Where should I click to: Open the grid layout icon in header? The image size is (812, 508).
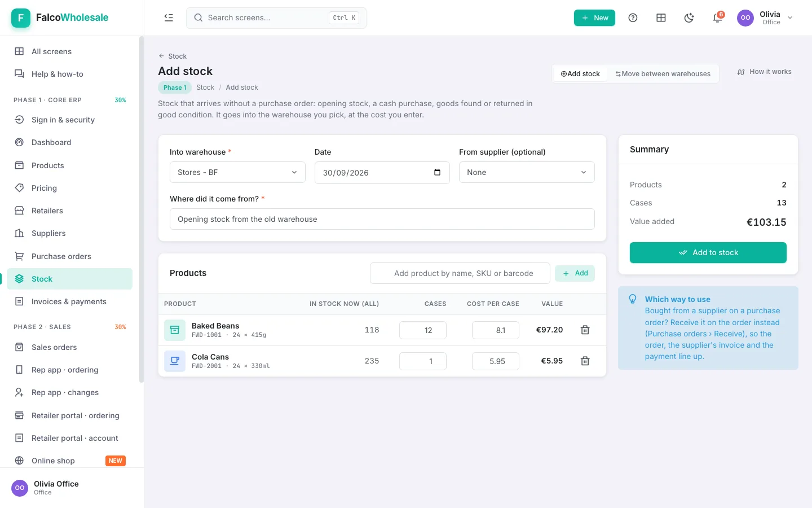[x=661, y=18]
